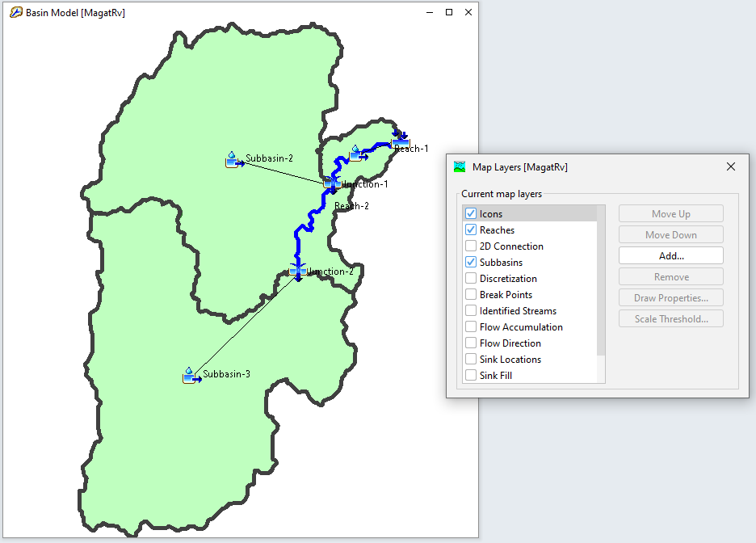Click the Subbasin-2 label on the map
Screen dimensions: 756x543
tap(269, 158)
